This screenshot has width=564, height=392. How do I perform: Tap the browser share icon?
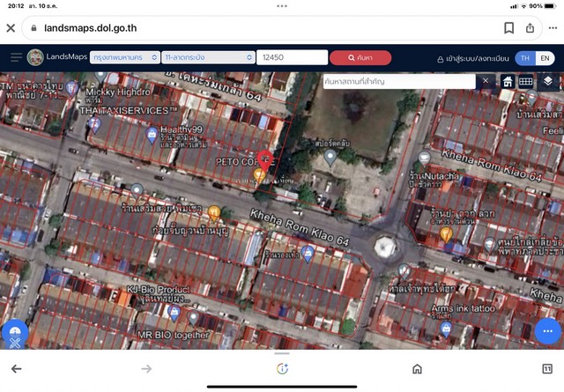530,27
